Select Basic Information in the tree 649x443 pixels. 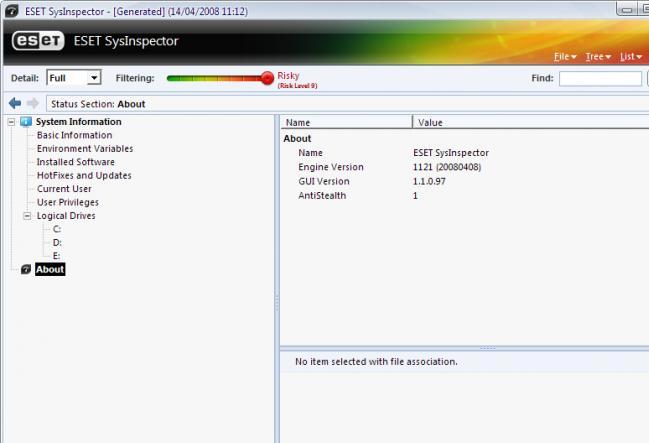74,135
